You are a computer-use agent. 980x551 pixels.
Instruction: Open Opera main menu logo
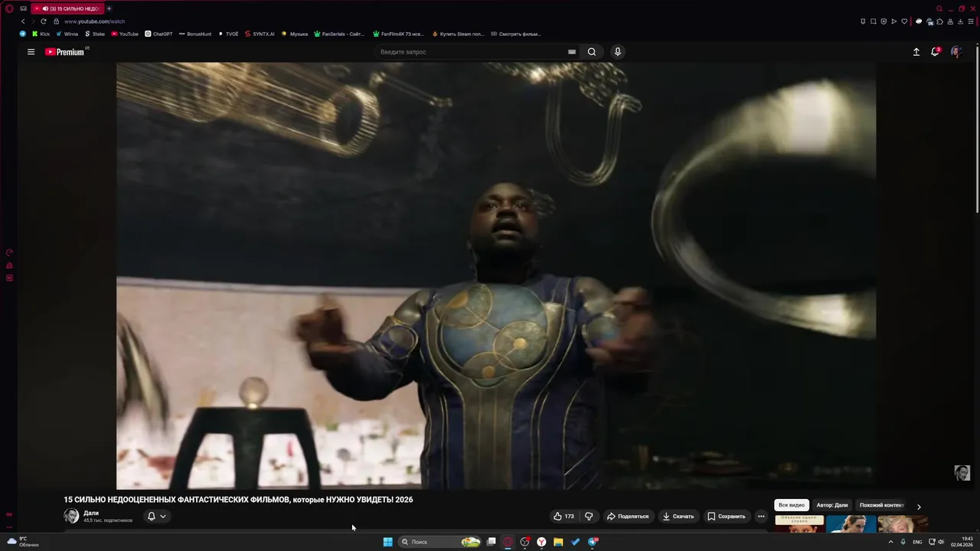click(x=9, y=8)
